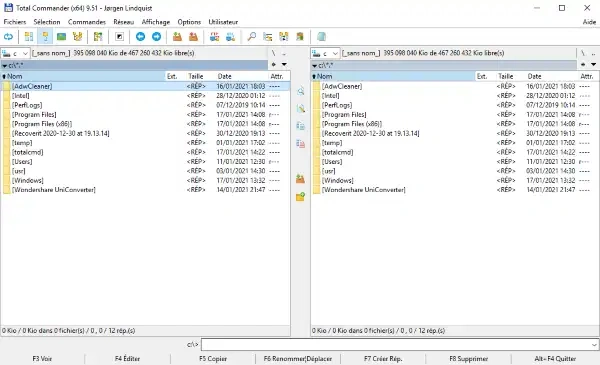Select [PerfLogs] folder in right panel
The image size is (600, 365).
pyautogui.click(x=455, y=105)
